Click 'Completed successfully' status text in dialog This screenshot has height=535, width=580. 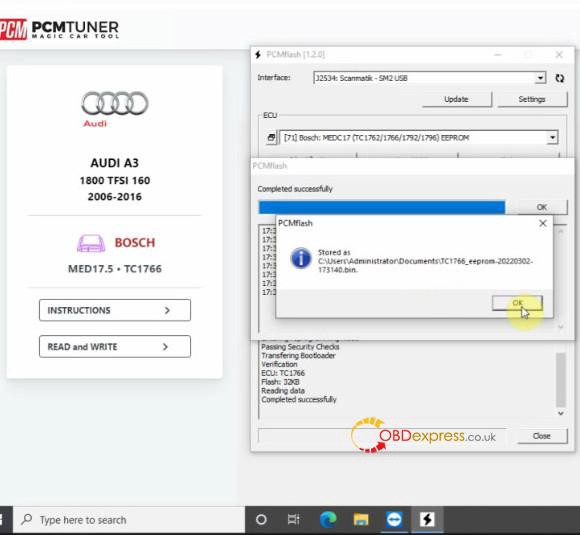[295, 189]
